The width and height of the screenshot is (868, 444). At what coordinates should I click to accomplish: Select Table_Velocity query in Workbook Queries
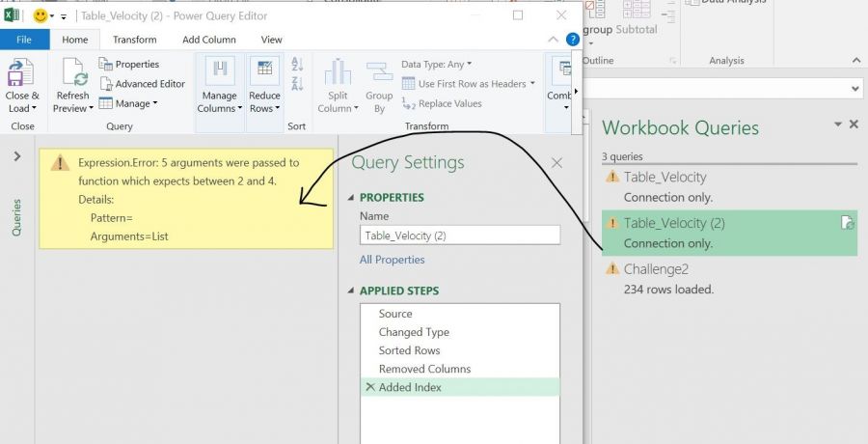click(x=729, y=187)
